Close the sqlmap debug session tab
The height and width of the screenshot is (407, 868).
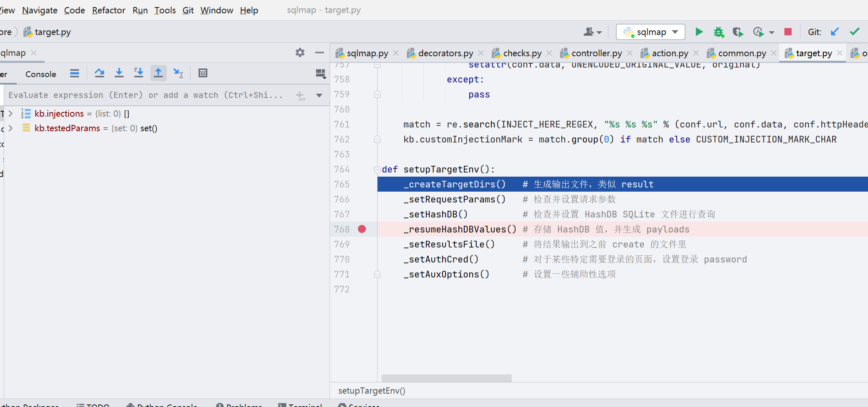click(x=34, y=53)
